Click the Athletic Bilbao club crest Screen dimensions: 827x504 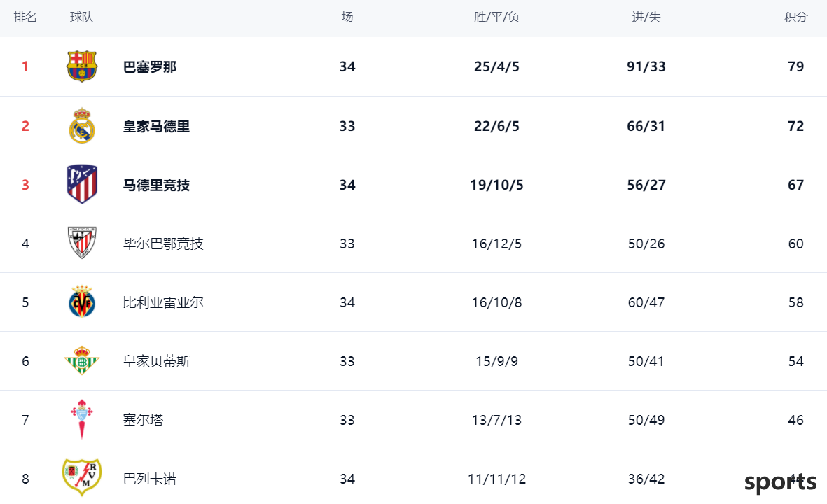pyautogui.click(x=82, y=242)
